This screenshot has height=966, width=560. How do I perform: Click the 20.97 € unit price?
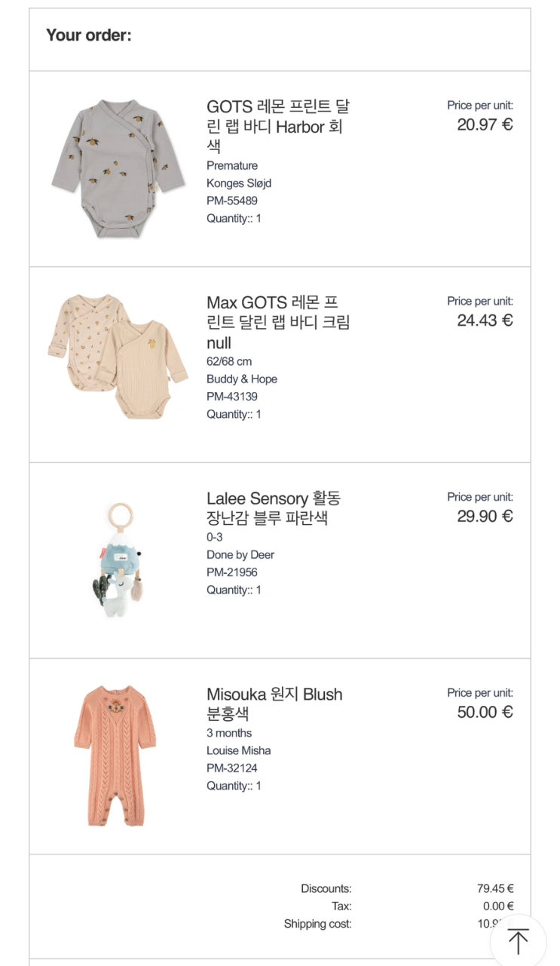click(485, 124)
